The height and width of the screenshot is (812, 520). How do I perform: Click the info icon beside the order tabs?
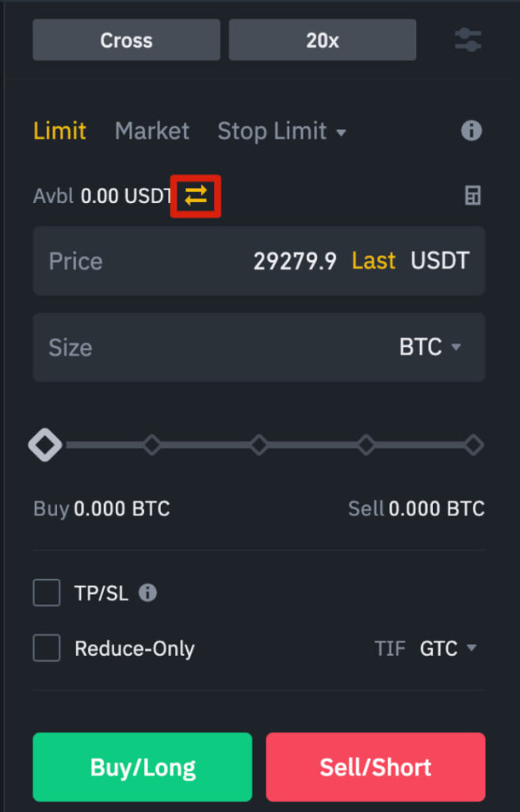tap(470, 131)
